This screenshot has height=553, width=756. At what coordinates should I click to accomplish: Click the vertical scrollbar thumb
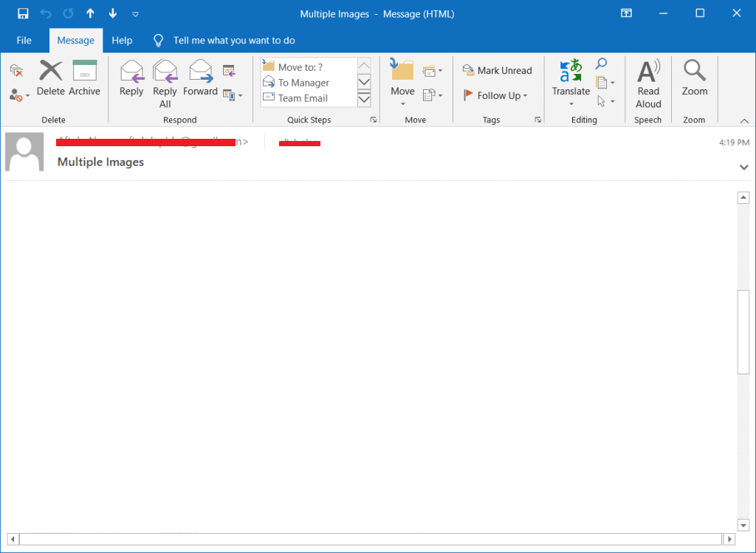(743, 332)
